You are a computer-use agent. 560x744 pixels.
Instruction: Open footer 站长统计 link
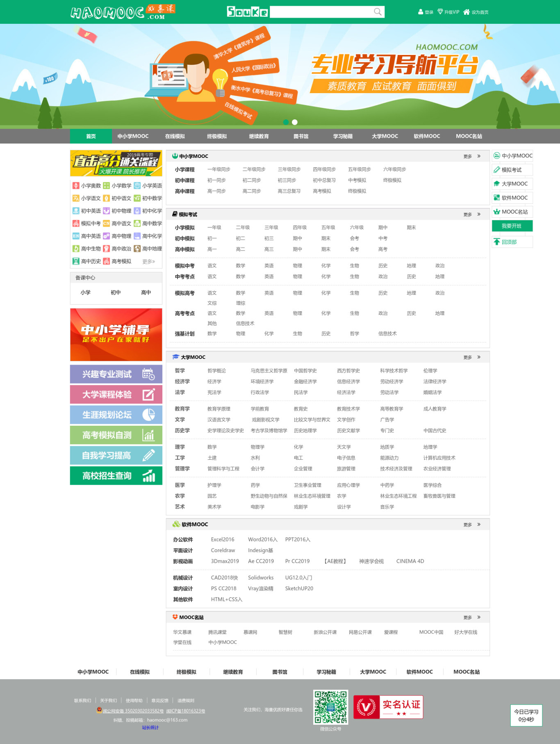click(x=150, y=728)
